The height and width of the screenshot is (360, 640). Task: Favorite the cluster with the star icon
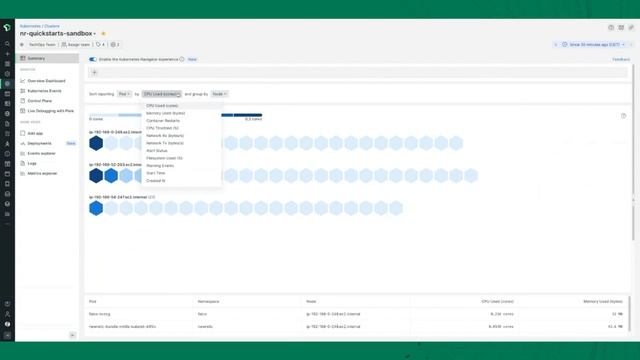103,33
